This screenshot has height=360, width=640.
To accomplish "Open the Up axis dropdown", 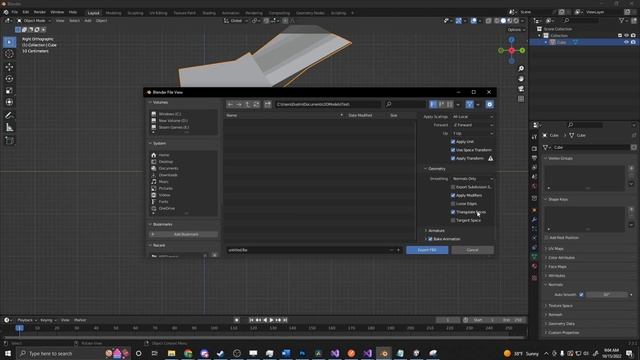I will pos(472,133).
